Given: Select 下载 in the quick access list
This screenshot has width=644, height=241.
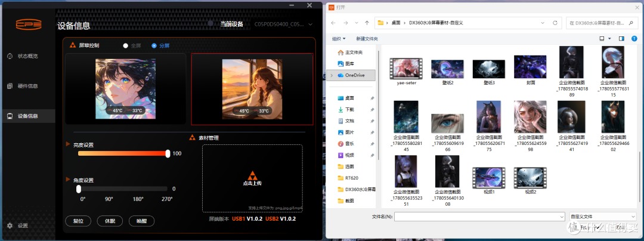Looking at the screenshot, I should [x=349, y=110].
